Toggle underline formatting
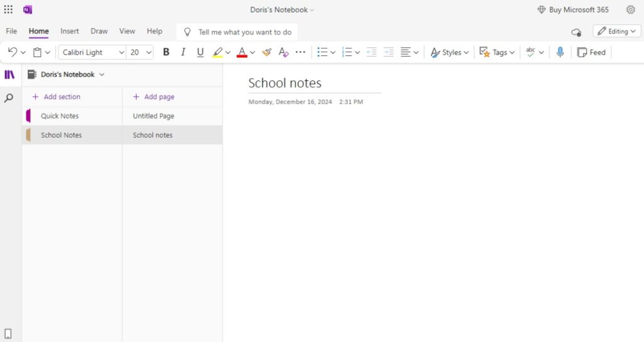The image size is (644, 342). pyautogui.click(x=200, y=52)
